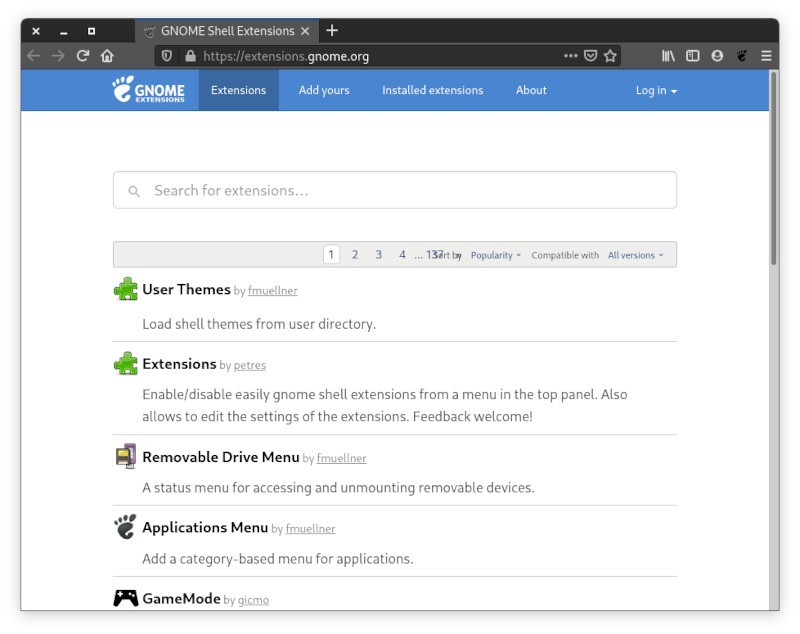
Task: Click the Search for extensions field
Action: click(395, 190)
